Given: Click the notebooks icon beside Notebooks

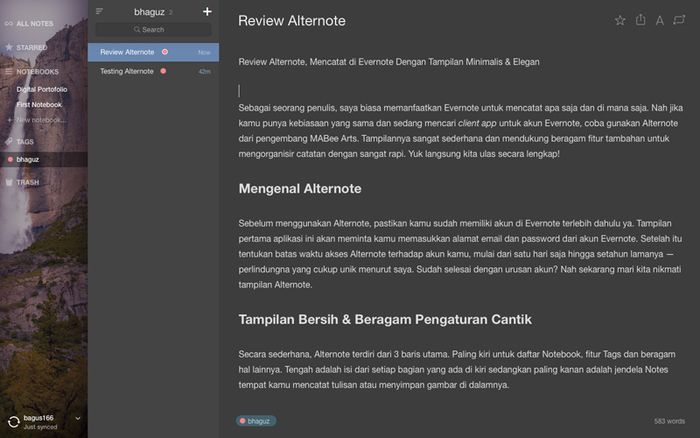Looking at the screenshot, I should [9, 71].
